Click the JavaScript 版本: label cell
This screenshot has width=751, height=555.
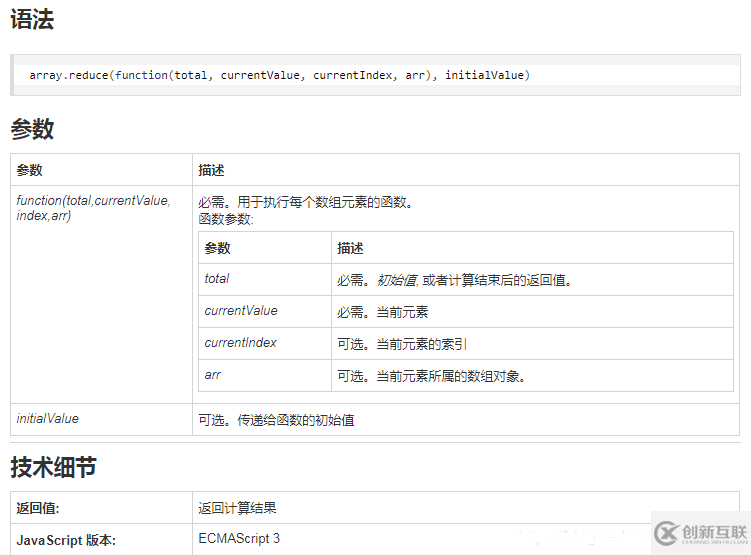point(101,540)
